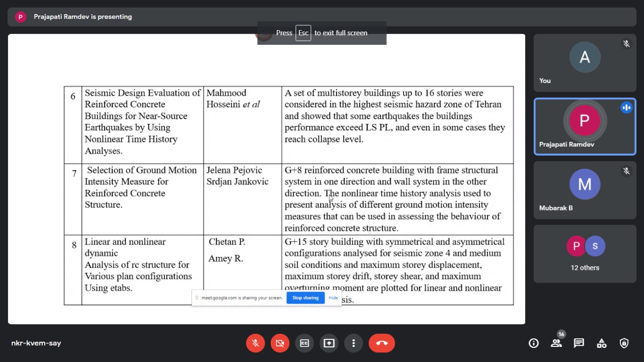Click 'Prajapati Ramdev is presenting' banner text
644x362 pixels.
(x=83, y=17)
